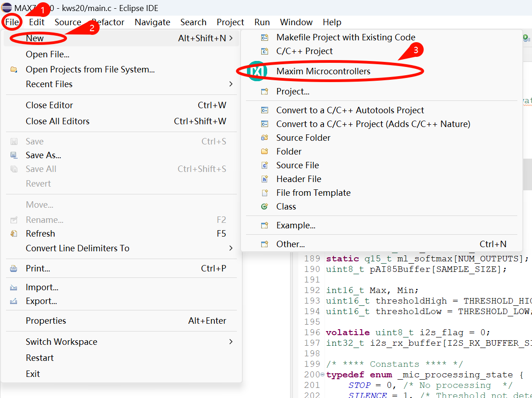Click the Source File icon
The image size is (532, 398).
[264, 165]
